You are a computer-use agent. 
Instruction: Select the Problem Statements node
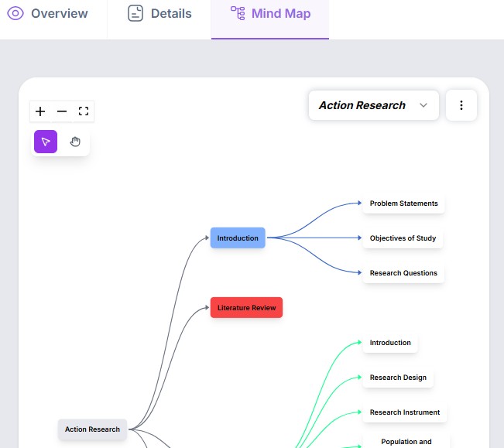403,203
